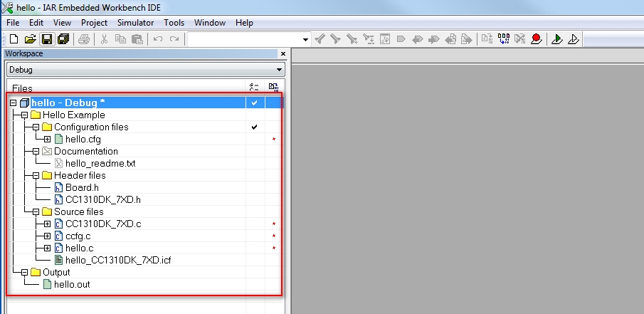644x314 pixels.
Task: Select the CC1310DK_7XD.c source file
Action: point(103,224)
